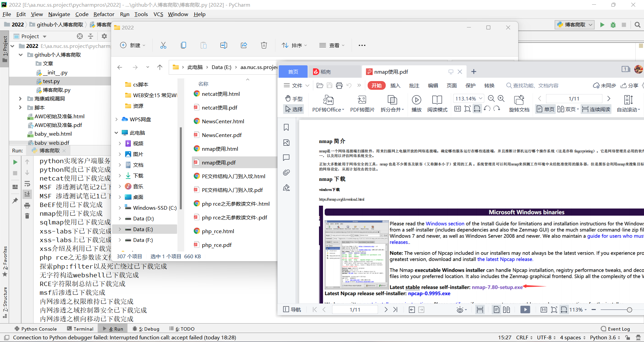Open PDF转图片 image export tool
Screen dimensions: 644x342
(362, 104)
